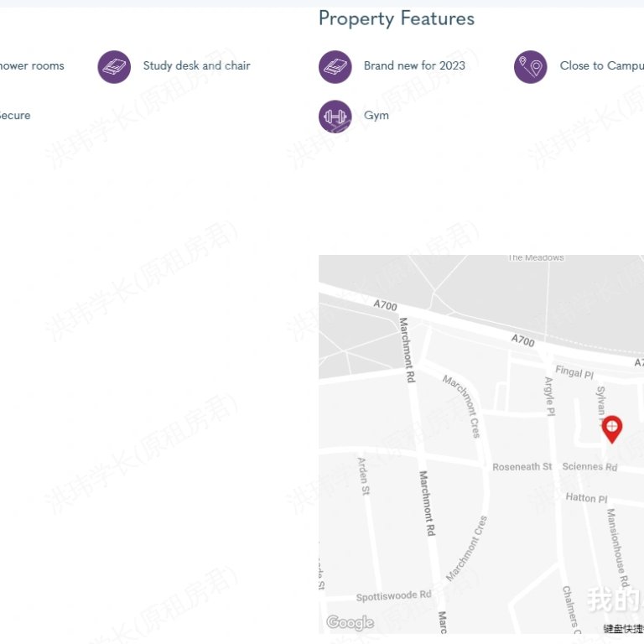Click the Sciennes Rd street label

(589, 467)
